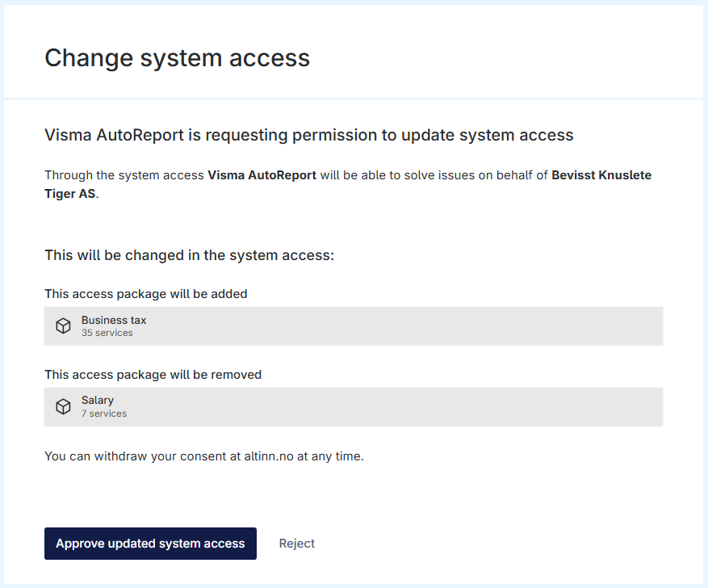Open the Salary access package row

[354, 407]
